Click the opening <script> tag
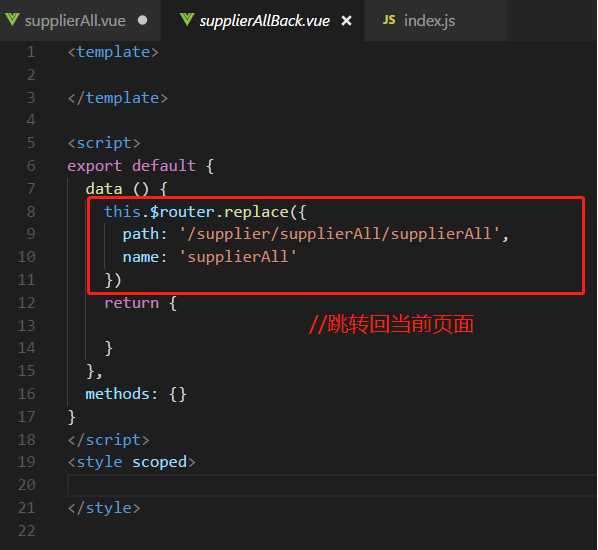Viewport: 598px width, 550px height. 104,143
